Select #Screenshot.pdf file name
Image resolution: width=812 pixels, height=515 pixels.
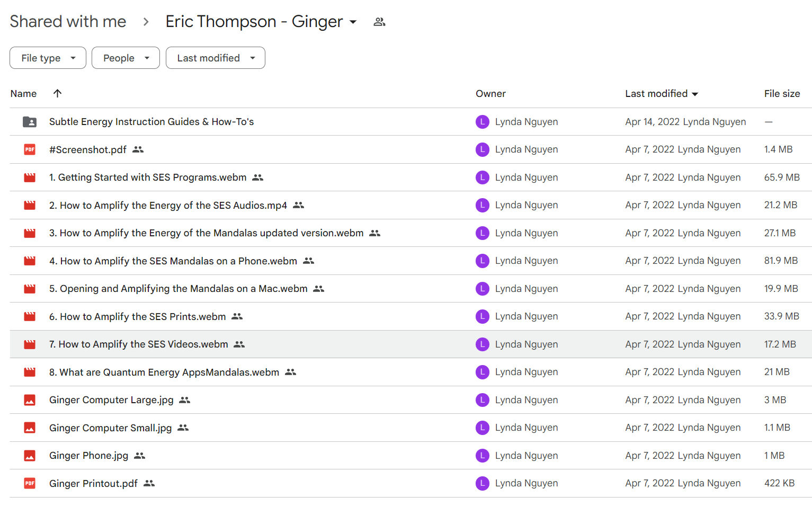pyautogui.click(x=88, y=149)
